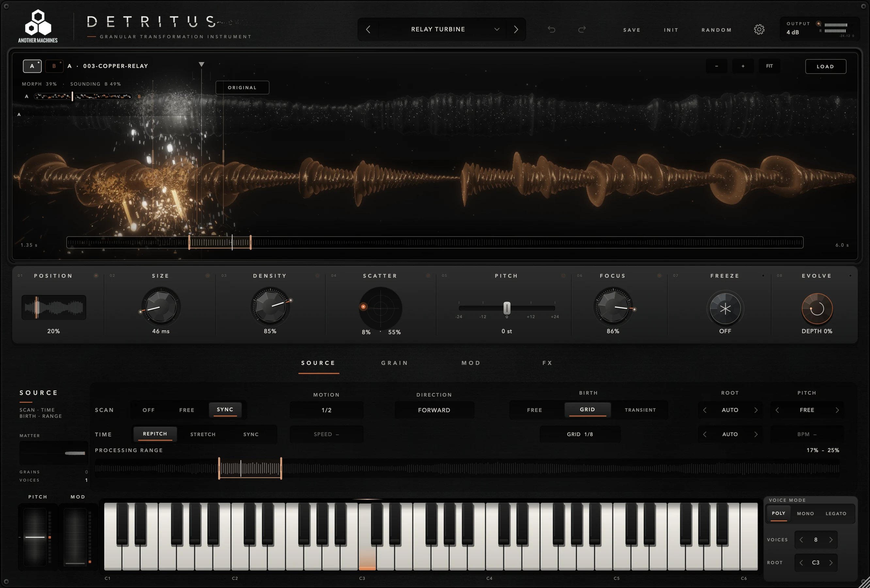The height and width of the screenshot is (588, 870).
Task: Click next keyboard root C3 arrow
Action: [x=831, y=563]
